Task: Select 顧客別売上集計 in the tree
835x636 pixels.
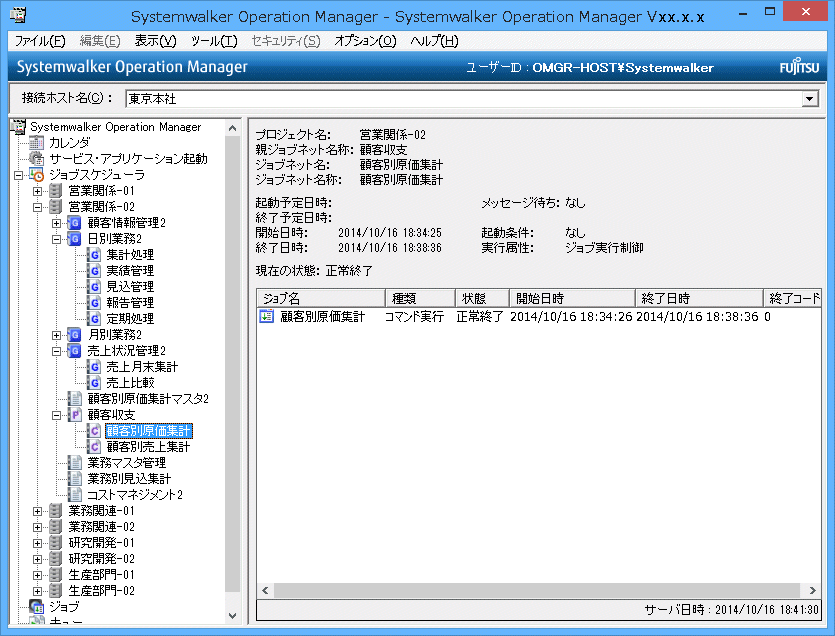Action: [x=148, y=447]
